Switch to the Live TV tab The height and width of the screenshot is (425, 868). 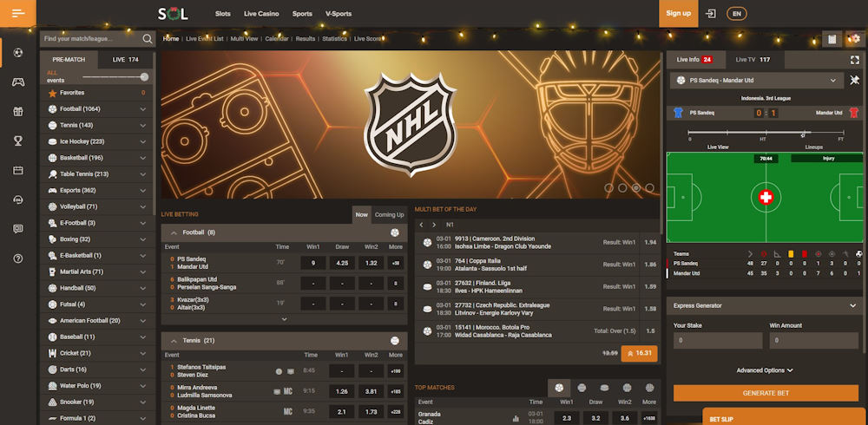click(x=752, y=60)
